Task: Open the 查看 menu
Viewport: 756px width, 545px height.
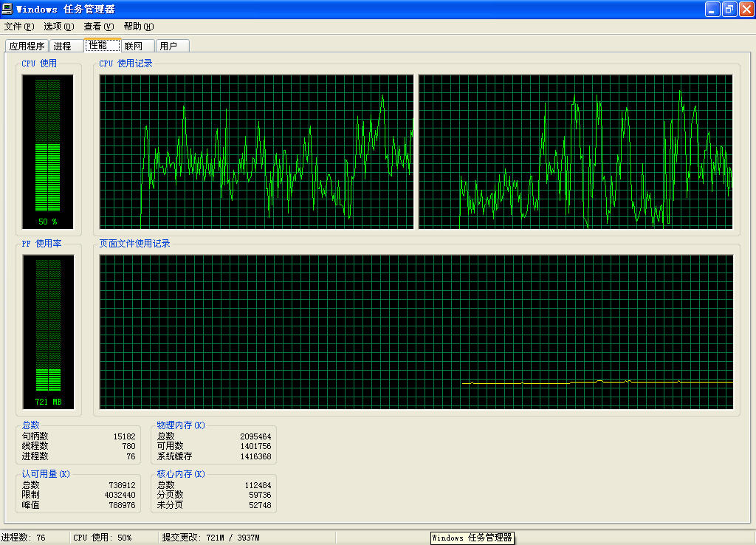Action: coord(98,27)
